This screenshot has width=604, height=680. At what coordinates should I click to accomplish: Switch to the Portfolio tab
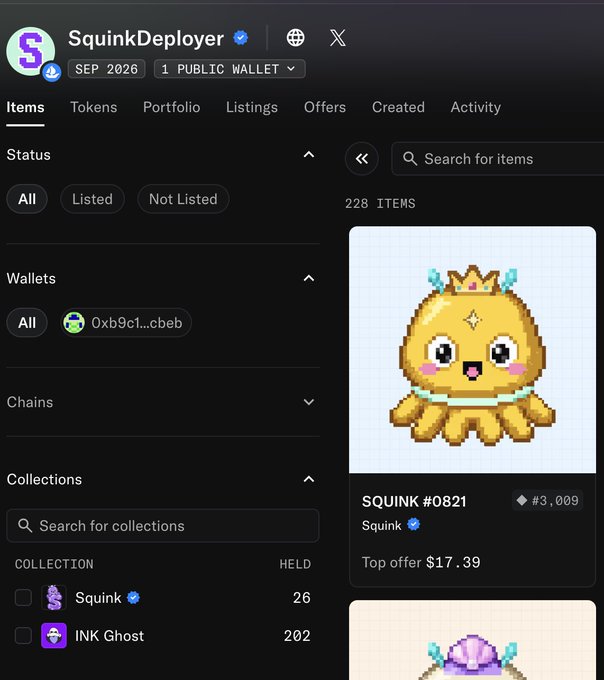(x=172, y=107)
